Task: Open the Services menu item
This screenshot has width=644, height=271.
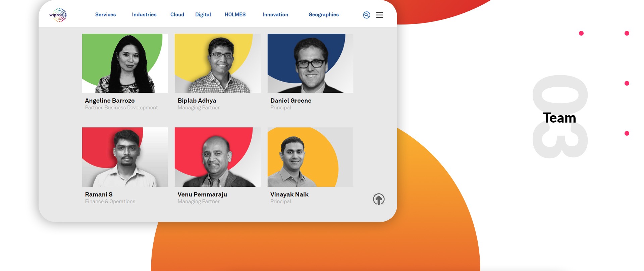Action: 105,14
